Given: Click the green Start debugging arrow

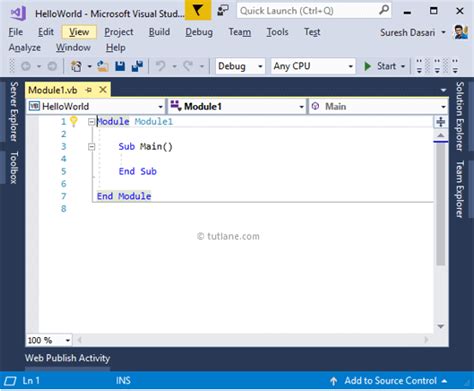Looking at the screenshot, I should 367,66.
